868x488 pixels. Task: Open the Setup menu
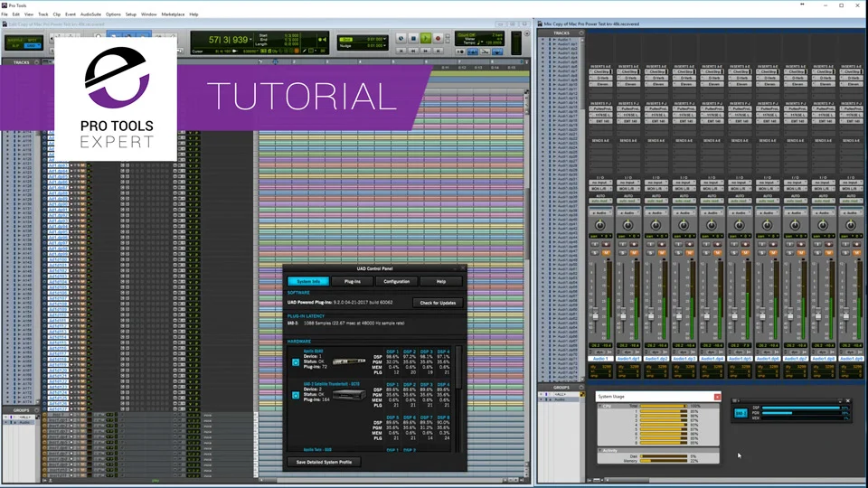tap(130, 14)
